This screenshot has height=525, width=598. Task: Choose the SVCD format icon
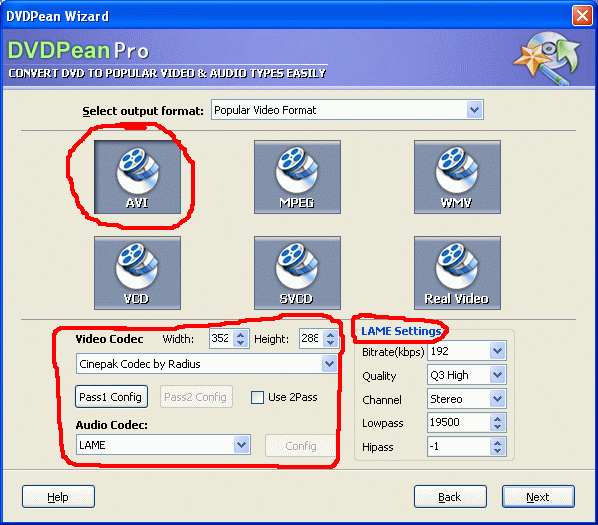pyautogui.click(x=297, y=273)
